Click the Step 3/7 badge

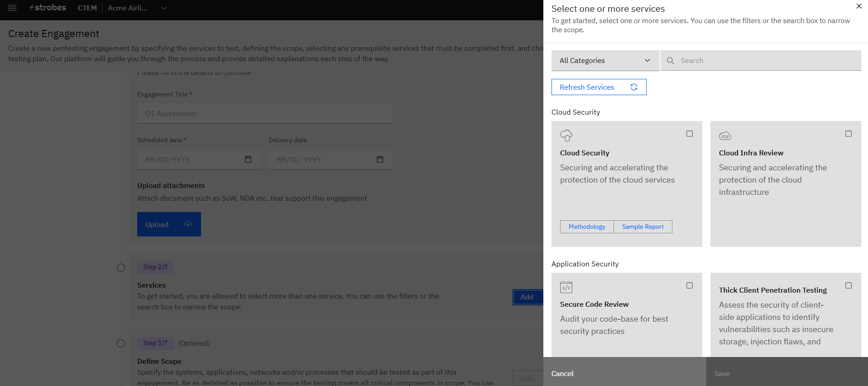pos(155,343)
